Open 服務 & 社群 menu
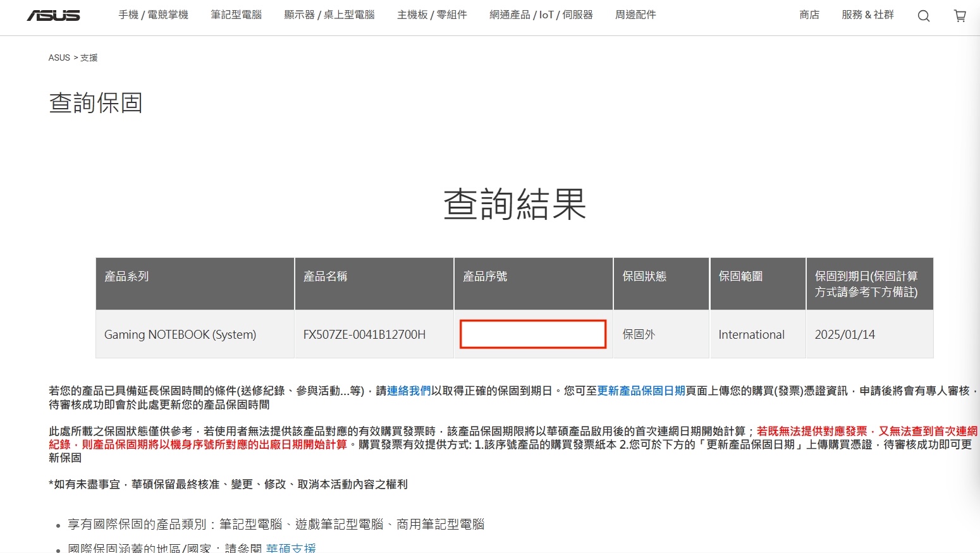The width and height of the screenshot is (980, 553). tap(867, 15)
